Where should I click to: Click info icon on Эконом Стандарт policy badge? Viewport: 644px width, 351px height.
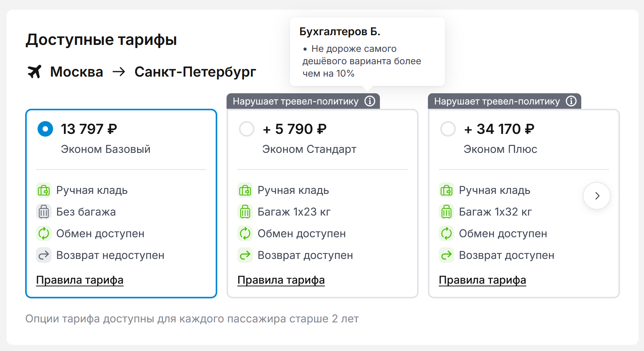pos(370,101)
